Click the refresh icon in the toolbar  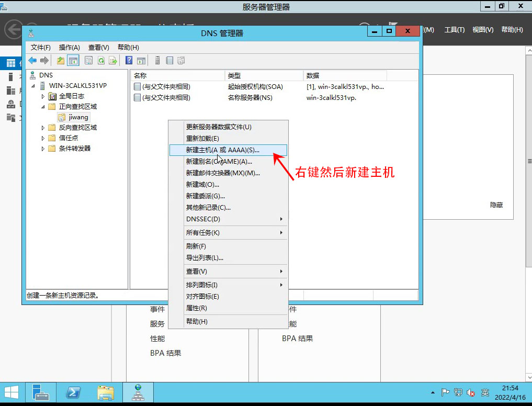(x=101, y=60)
